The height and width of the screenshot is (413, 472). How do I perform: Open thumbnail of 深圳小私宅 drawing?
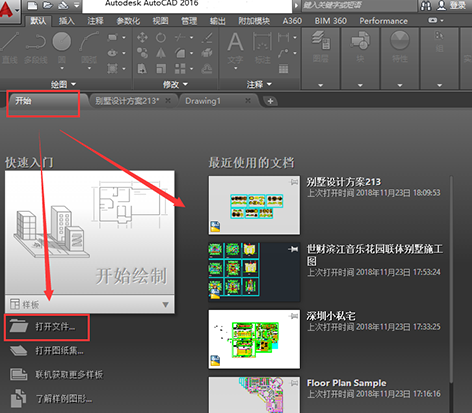tap(254, 339)
